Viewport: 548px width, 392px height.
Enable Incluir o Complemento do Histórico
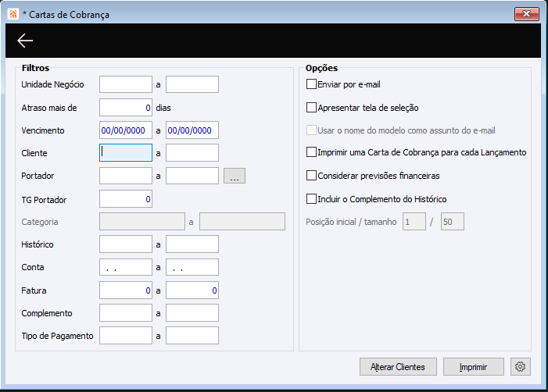coord(312,198)
